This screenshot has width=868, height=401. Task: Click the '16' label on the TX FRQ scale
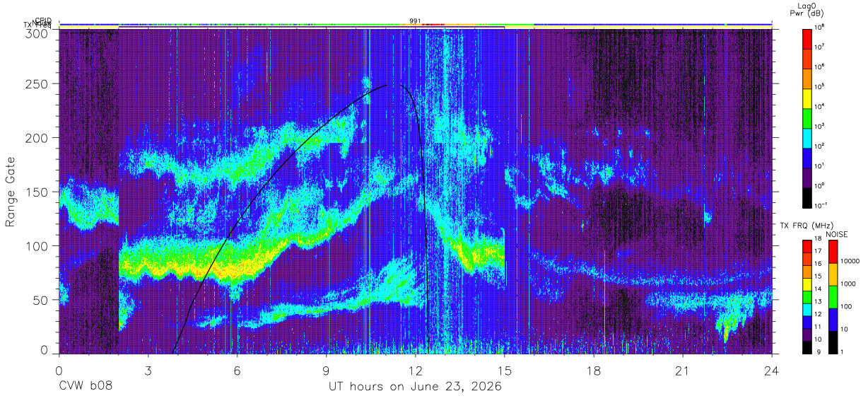(x=819, y=263)
